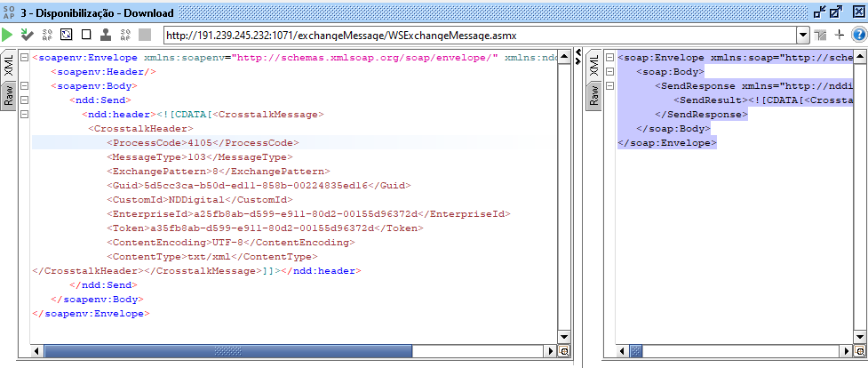This screenshot has width=868, height=368.
Task: Click the SendResult CDATA line in response
Action: [x=763, y=100]
